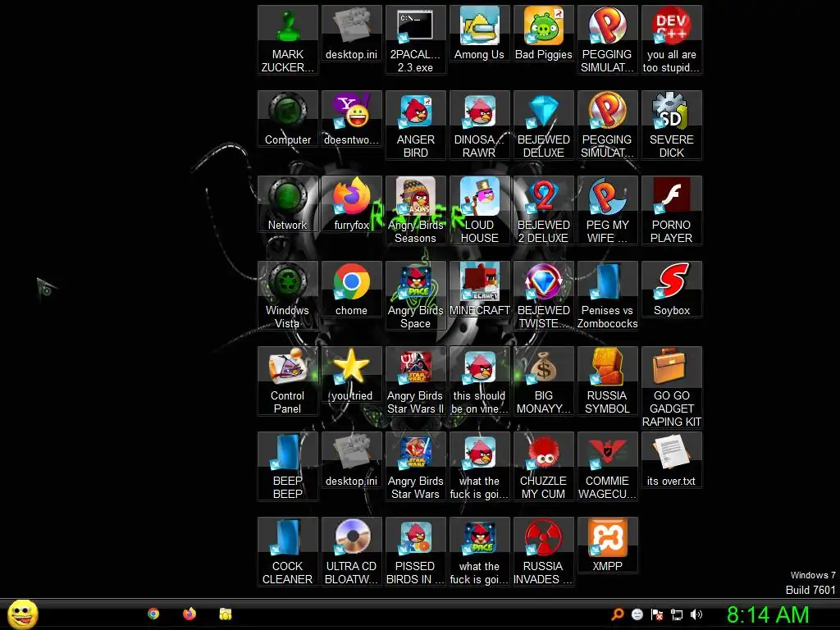840x630 pixels.
Task: Open the Among Us shortcut
Action: coord(479,33)
